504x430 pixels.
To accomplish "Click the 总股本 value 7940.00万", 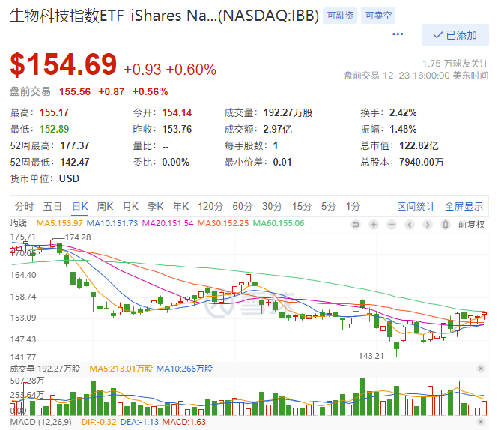I will [422, 162].
